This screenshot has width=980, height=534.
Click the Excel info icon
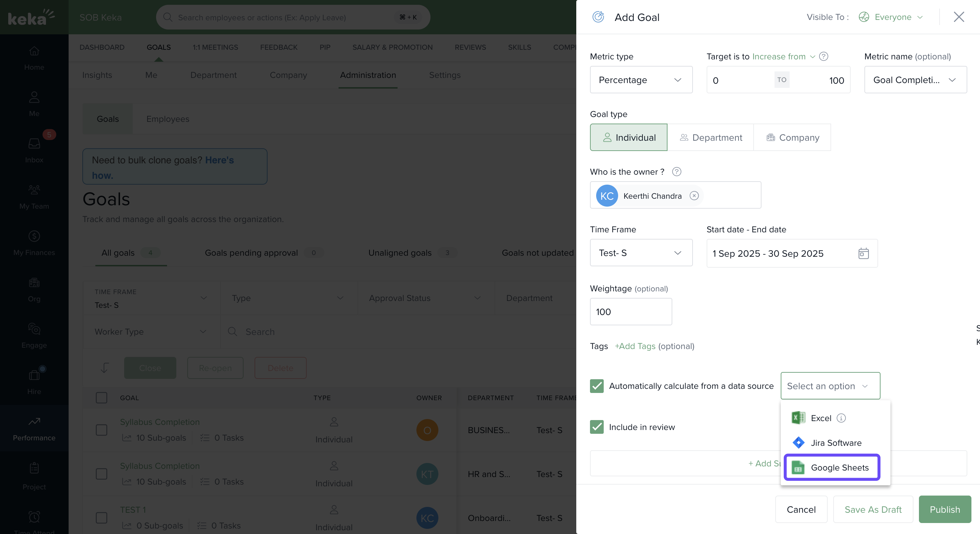(841, 418)
